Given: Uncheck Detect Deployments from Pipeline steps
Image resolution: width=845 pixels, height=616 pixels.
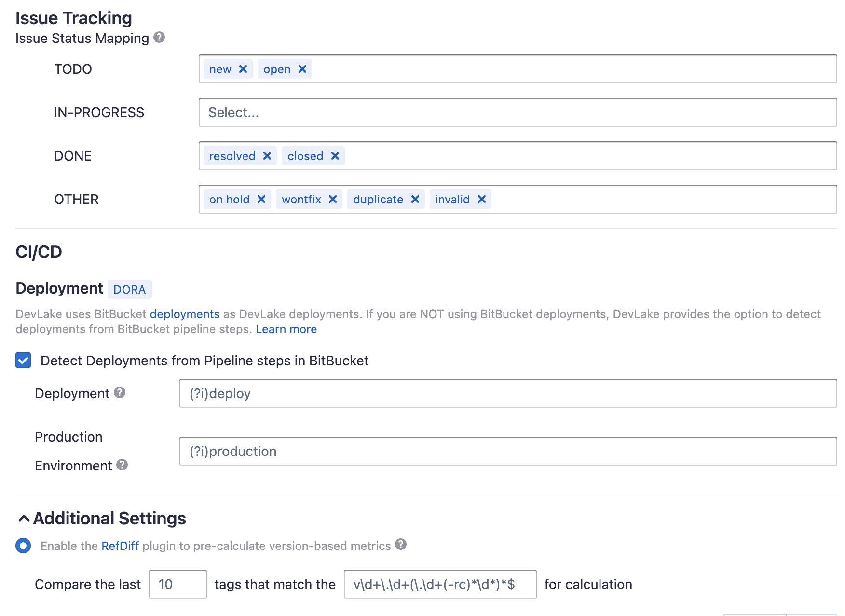Looking at the screenshot, I should point(23,361).
